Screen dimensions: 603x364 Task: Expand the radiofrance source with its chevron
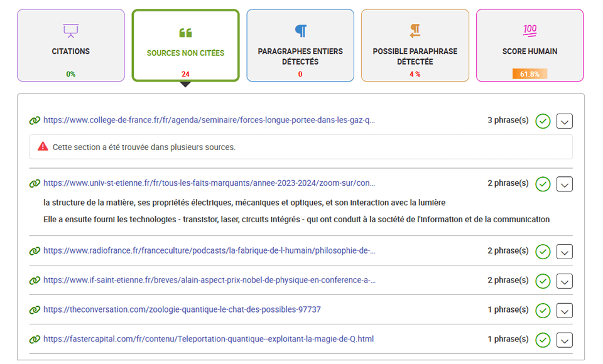(x=565, y=252)
